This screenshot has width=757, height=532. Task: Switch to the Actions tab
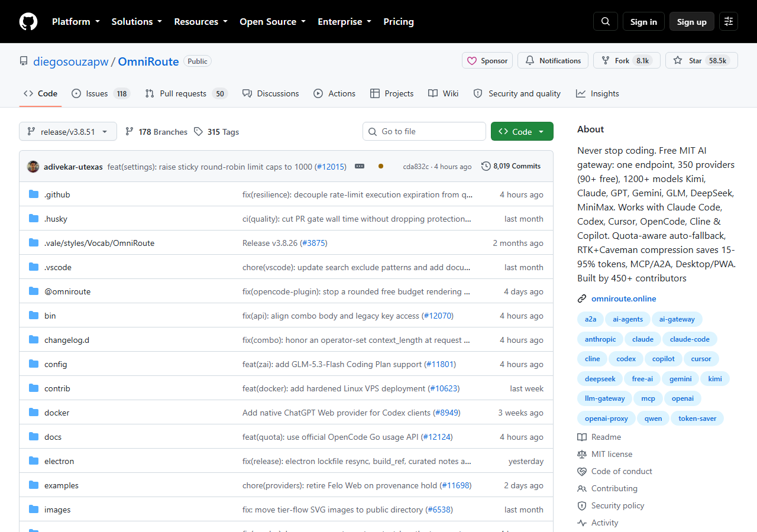335,93
